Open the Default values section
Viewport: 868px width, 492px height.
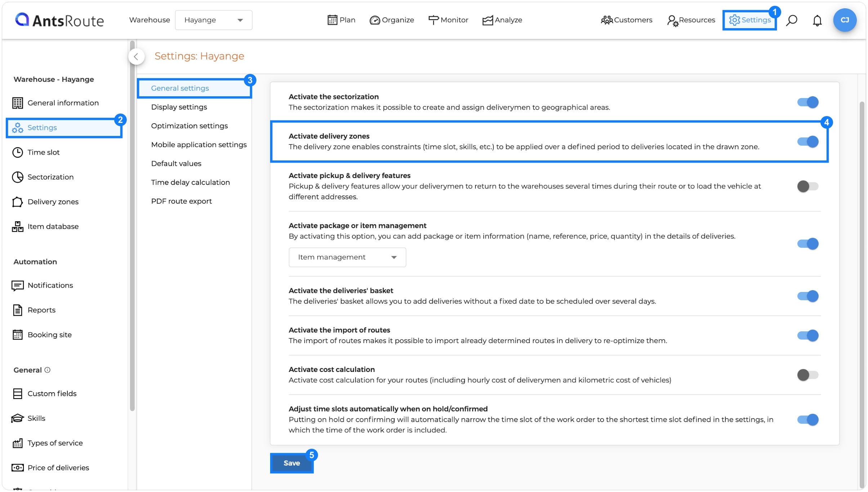(176, 164)
